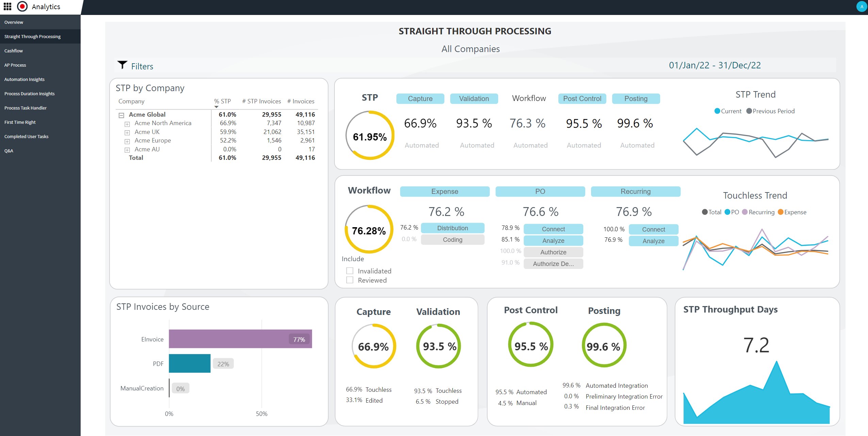
Task: Click the purple EInvoice bar
Action: (x=240, y=339)
